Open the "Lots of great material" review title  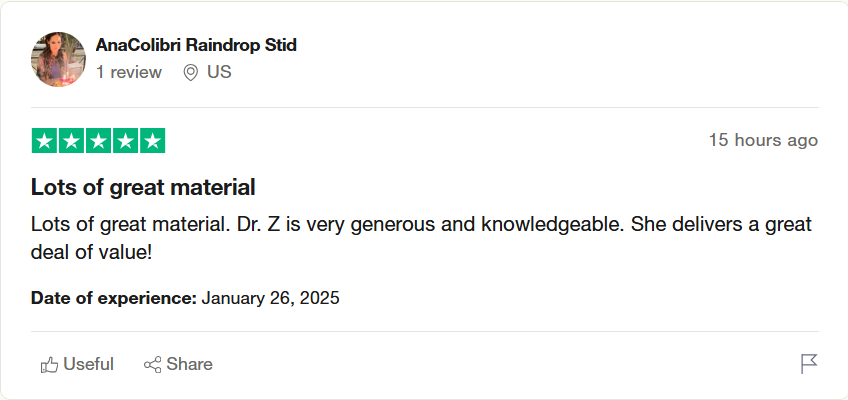[143, 188]
